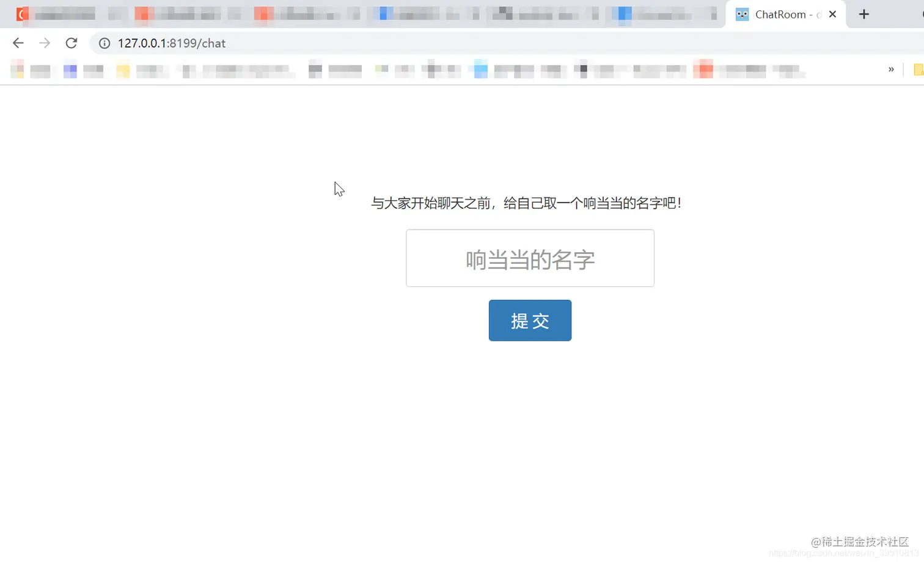Click the first bookmark icon on the bookmarks bar
The image size is (924, 563).
16,69
